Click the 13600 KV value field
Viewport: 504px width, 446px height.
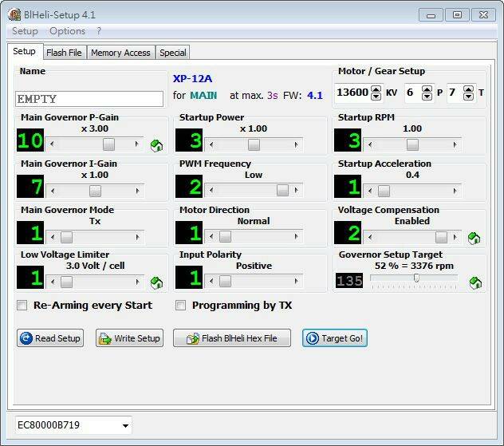click(352, 93)
